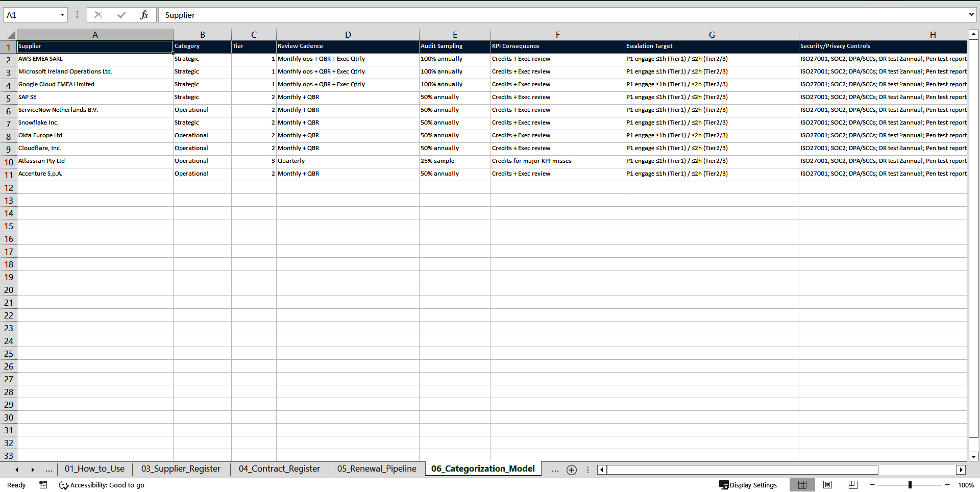
Task: Zoom out with the minus icon
Action: [x=872, y=485]
